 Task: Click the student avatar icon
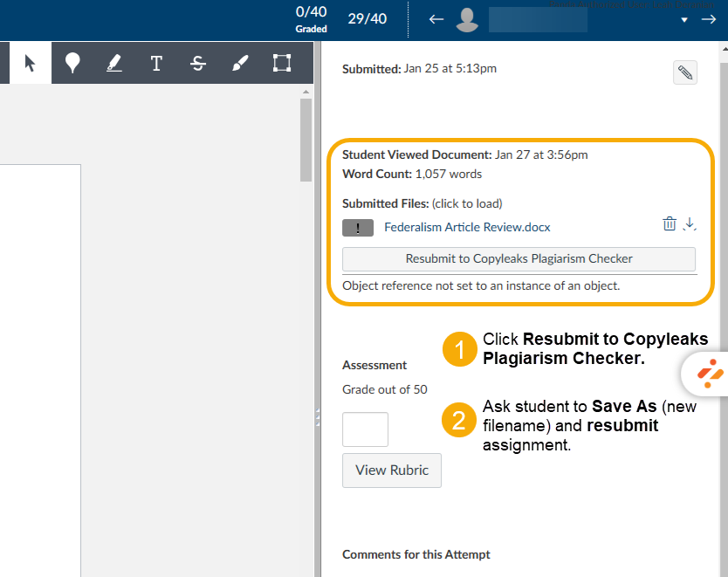[467, 20]
